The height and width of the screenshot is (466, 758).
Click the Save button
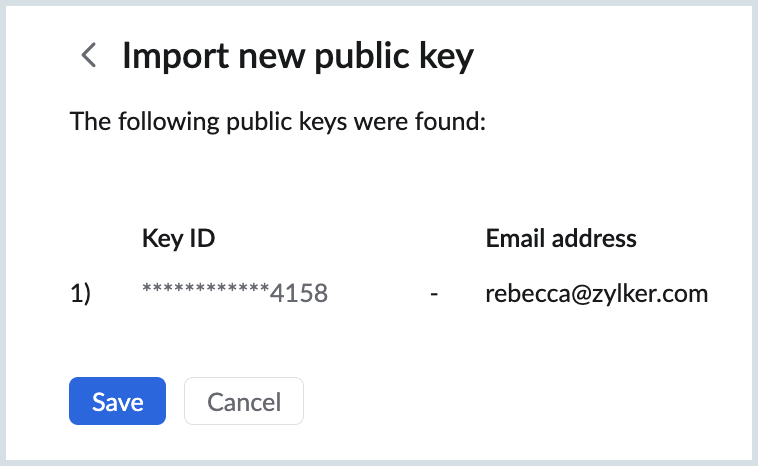pos(117,402)
